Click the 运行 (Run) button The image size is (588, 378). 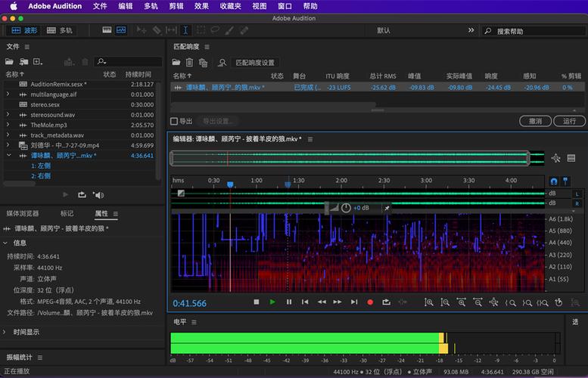[569, 121]
